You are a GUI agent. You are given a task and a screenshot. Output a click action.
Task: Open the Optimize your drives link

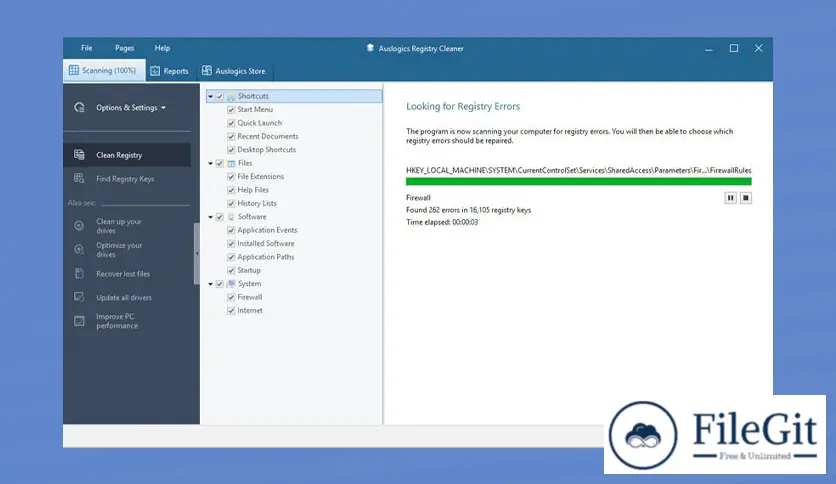coord(119,249)
